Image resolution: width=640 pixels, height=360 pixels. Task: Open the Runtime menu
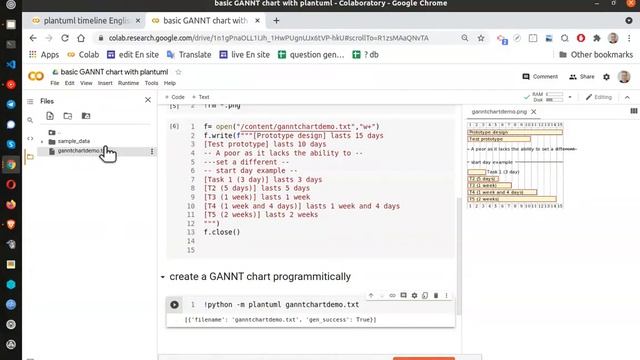point(128,83)
